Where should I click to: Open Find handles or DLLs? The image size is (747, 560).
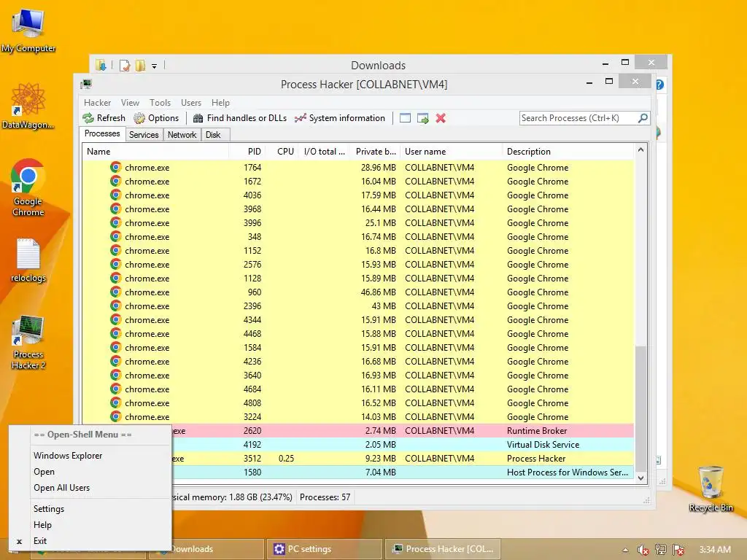coord(239,118)
